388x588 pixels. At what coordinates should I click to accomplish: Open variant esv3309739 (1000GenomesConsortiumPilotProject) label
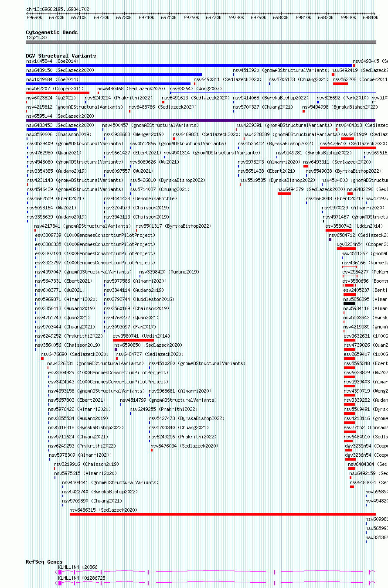95,235
